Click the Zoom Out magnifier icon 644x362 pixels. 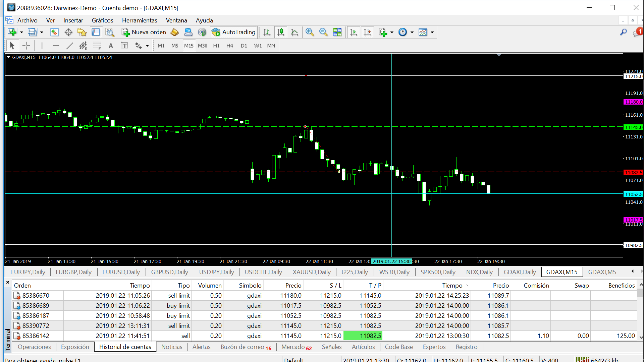323,32
